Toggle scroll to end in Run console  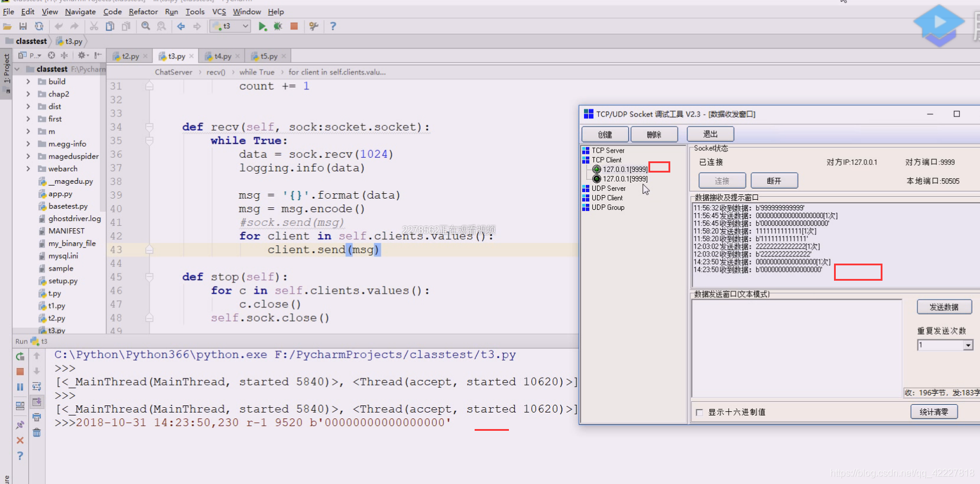[37, 402]
